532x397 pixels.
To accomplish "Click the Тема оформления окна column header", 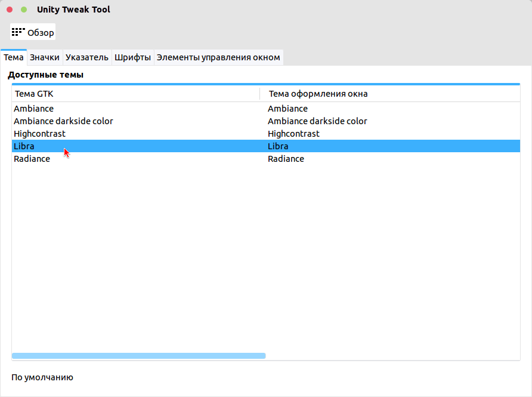I will (390, 94).
